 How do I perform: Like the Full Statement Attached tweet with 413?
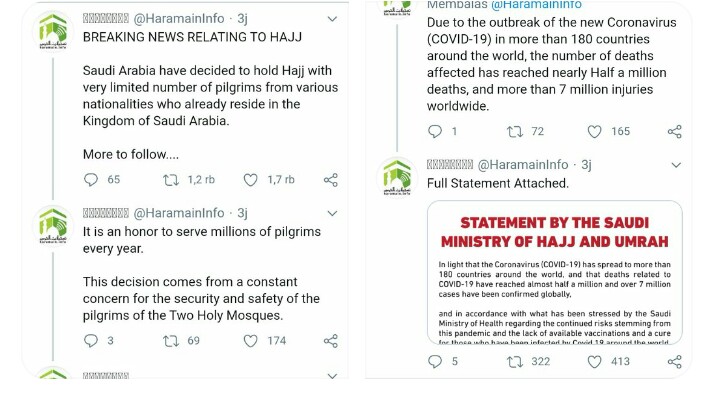coord(594,362)
